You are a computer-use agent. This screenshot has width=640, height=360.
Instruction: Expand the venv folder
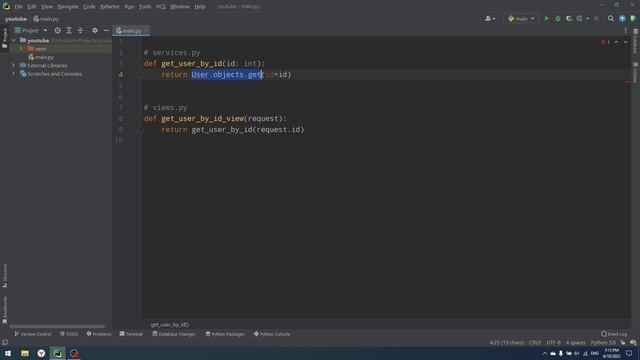(x=22, y=49)
